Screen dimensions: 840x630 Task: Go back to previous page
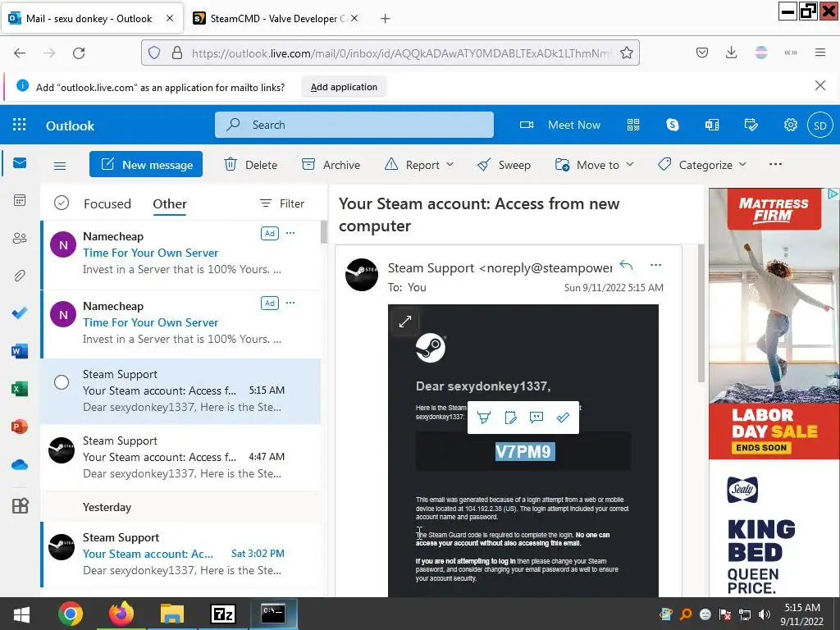20,52
